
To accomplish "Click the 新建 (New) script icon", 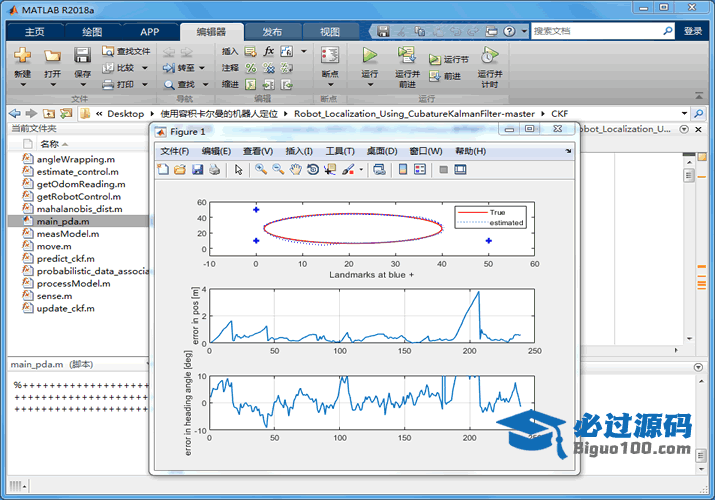I will click(x=22, y=56).
